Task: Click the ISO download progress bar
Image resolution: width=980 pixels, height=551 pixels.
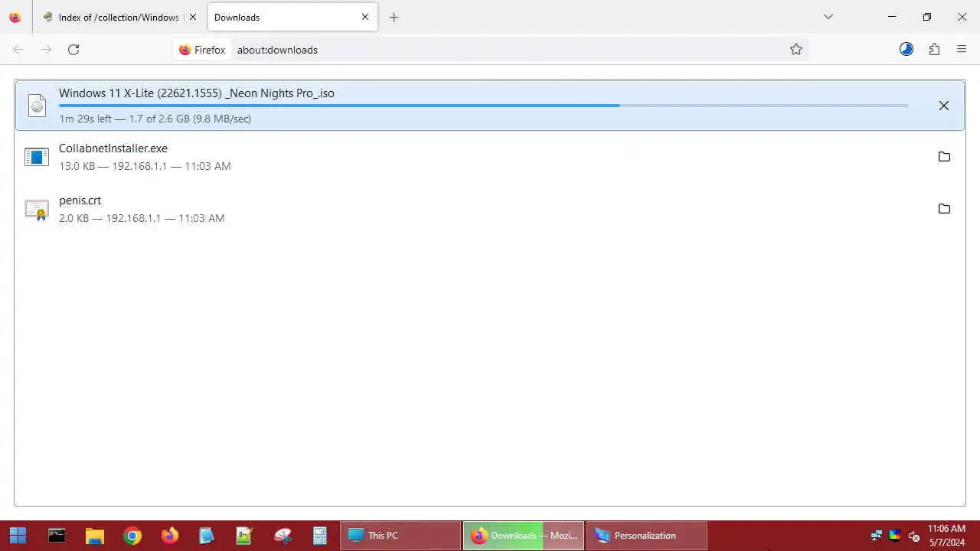Action: point(483,106)
